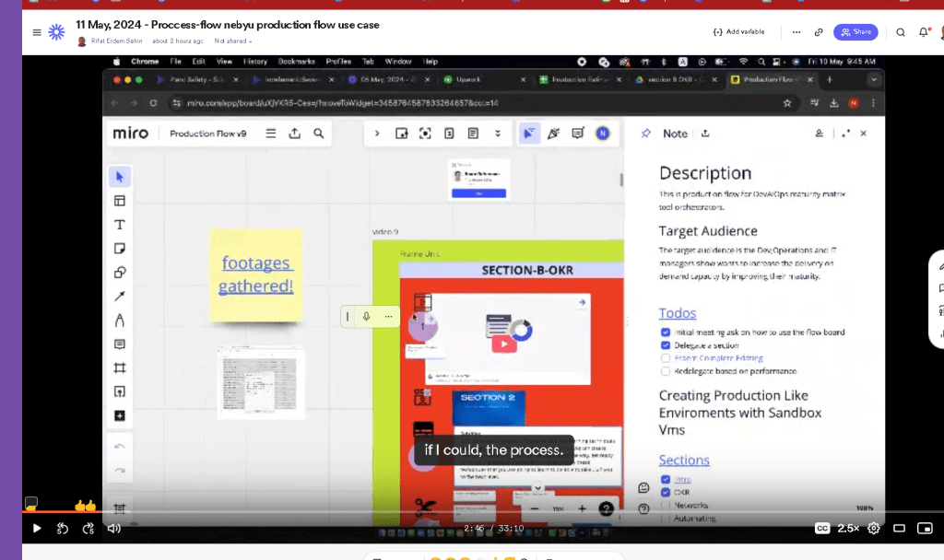Open the Chrome File menu
Viewport: 944px width, 560px height.
coord(175,62)
